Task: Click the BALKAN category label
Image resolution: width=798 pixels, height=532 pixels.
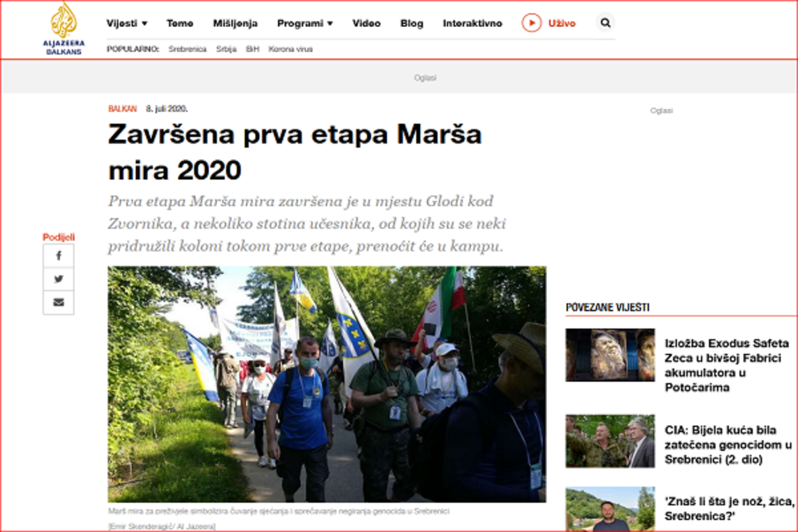Action: [122, 109]
